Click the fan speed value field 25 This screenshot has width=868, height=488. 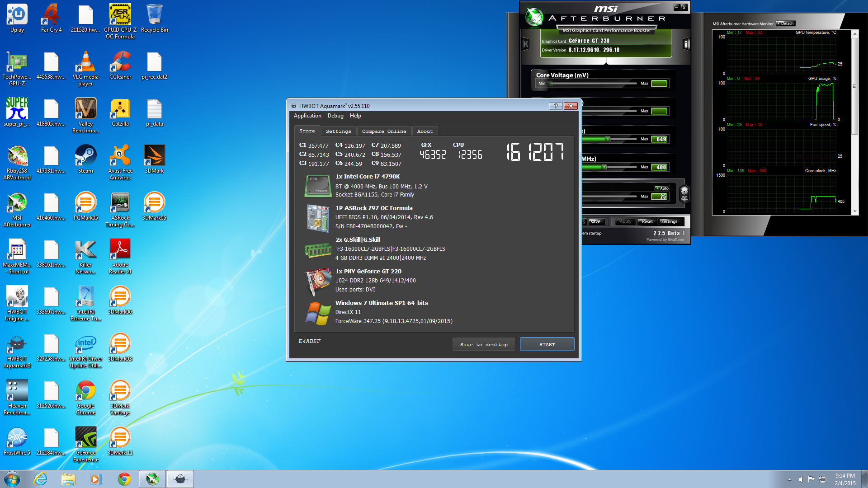(659, 197)
